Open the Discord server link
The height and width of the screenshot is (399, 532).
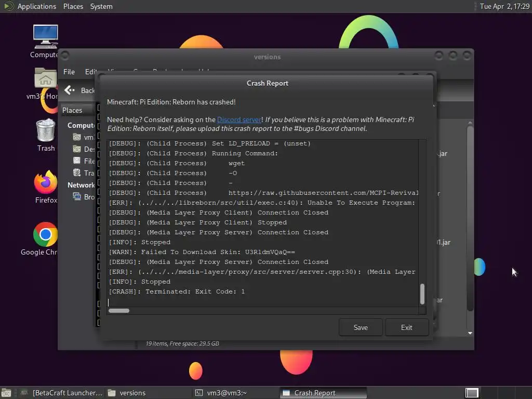(239, 119)
